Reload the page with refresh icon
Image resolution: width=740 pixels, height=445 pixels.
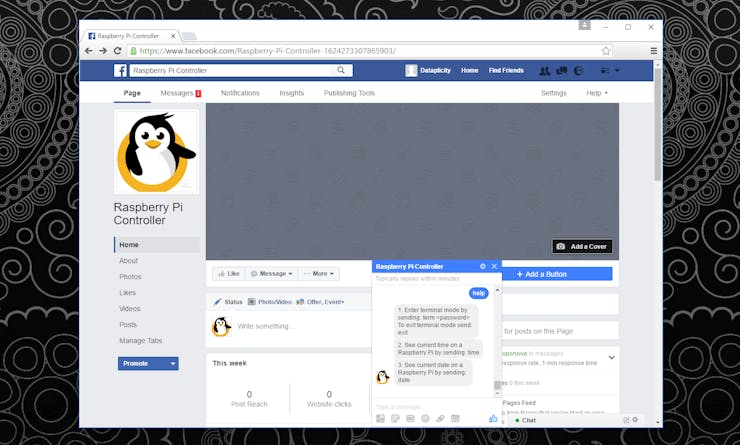pyautogui.click(x=118, y=51)
